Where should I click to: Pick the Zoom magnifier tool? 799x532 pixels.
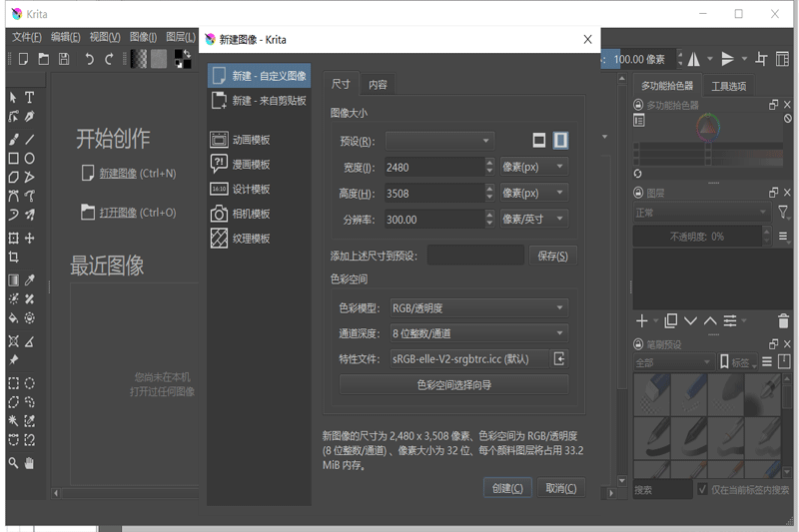14,463
